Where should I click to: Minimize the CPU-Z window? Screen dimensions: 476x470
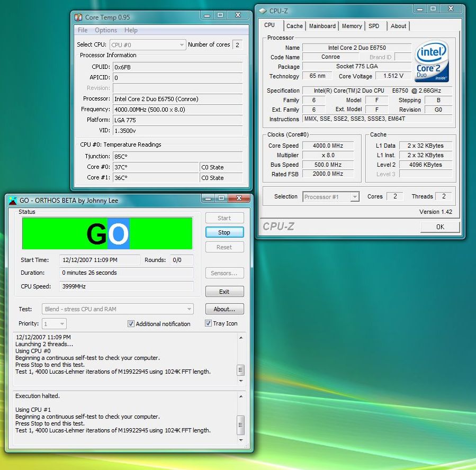coord(420,9)
